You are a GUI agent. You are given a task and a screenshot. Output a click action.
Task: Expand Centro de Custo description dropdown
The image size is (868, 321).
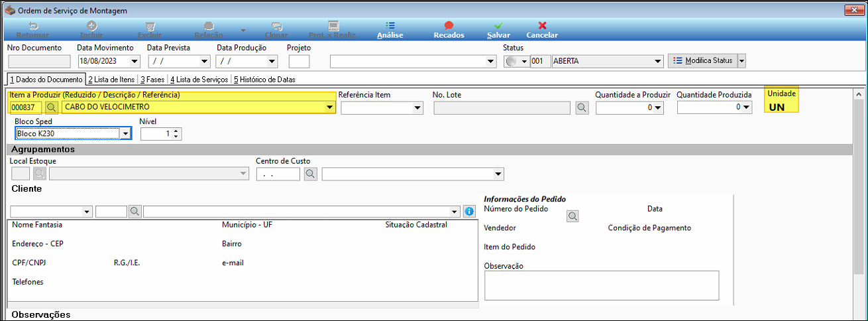499,174
